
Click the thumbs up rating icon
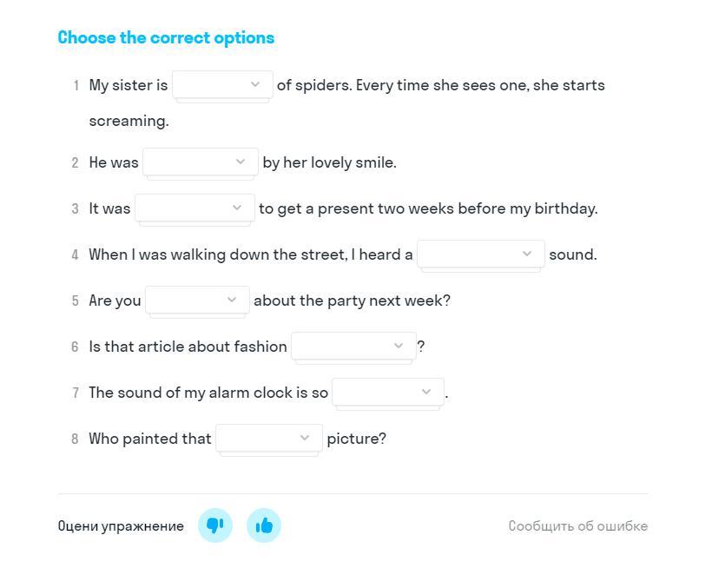[x=264, y=525]
